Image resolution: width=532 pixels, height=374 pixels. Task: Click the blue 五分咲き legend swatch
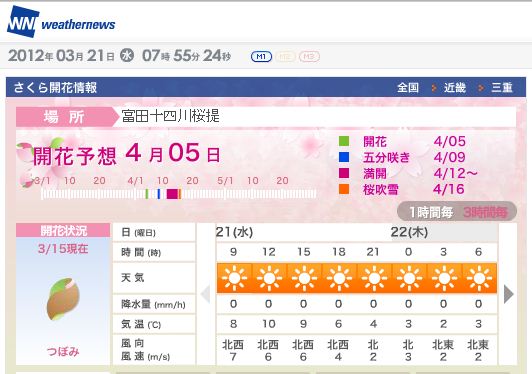[344, 157]
